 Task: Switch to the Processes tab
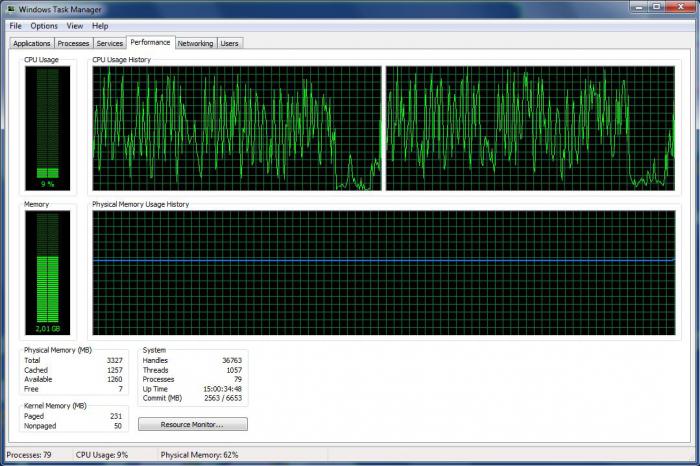73,43
